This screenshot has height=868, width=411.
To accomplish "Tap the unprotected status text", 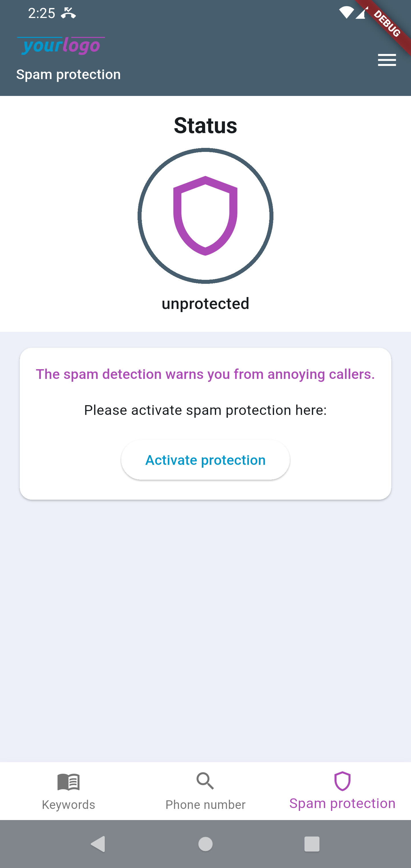I will pos(205,304).
